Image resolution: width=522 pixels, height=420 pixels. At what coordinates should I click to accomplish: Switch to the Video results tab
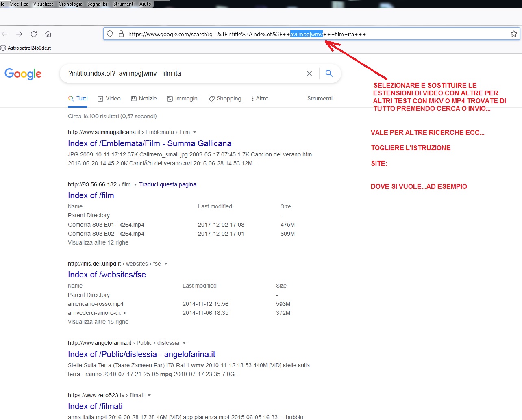tap(109, 99)
